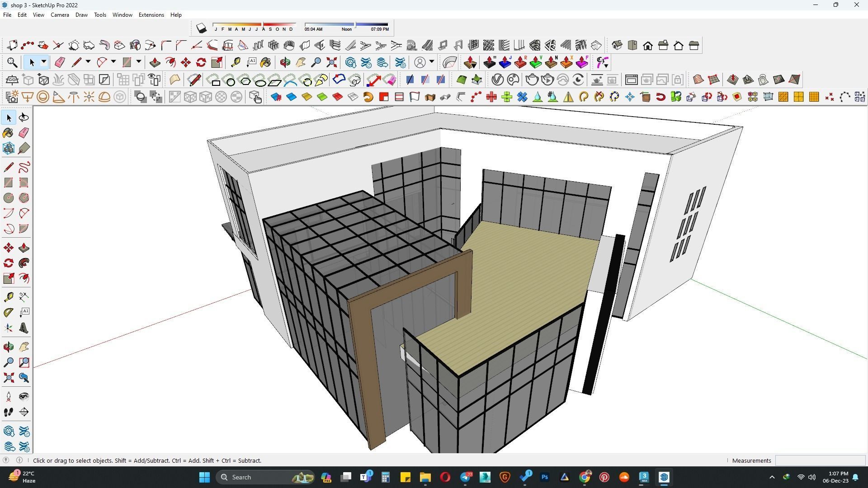The height and width of the screenshot is (488, 868).
Task: Switch to Top view icon
Action: [632, 45]
